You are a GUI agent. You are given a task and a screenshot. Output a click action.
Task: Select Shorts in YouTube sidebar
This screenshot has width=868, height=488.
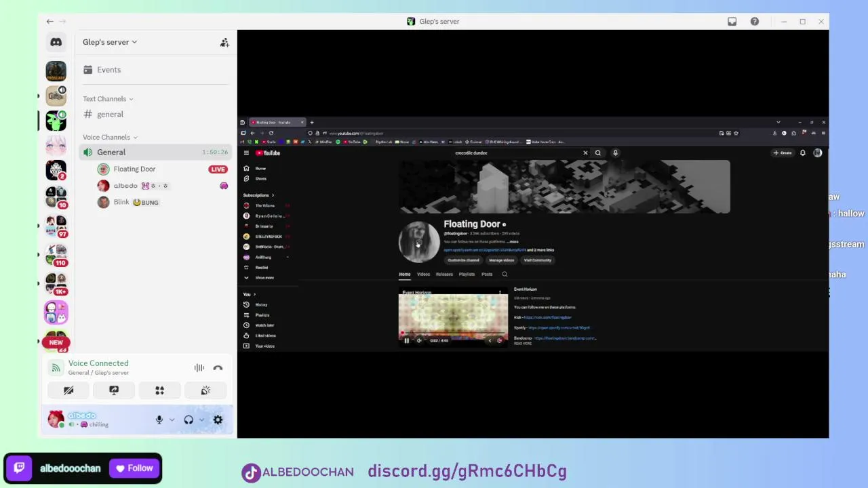(x=260, y=179)
